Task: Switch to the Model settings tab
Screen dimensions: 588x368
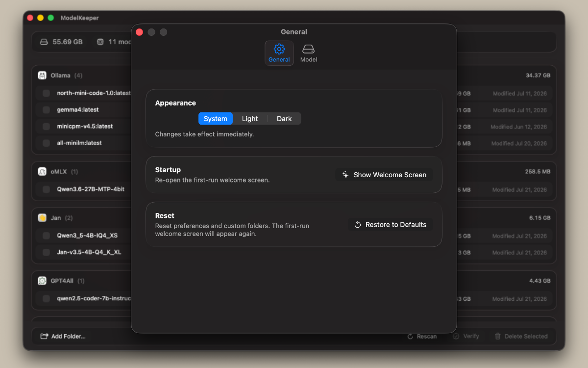Action: coord(309,53)
